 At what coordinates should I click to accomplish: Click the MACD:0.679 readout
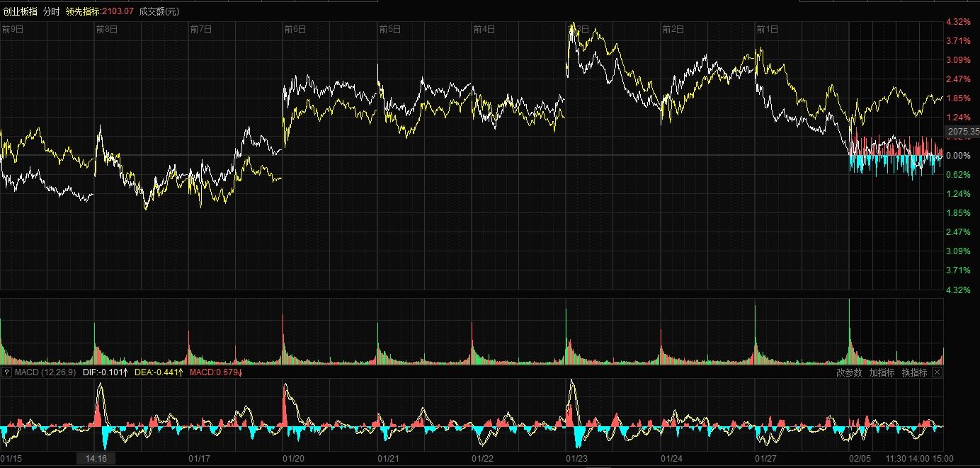pyautogui.click(x=217, y=372)
